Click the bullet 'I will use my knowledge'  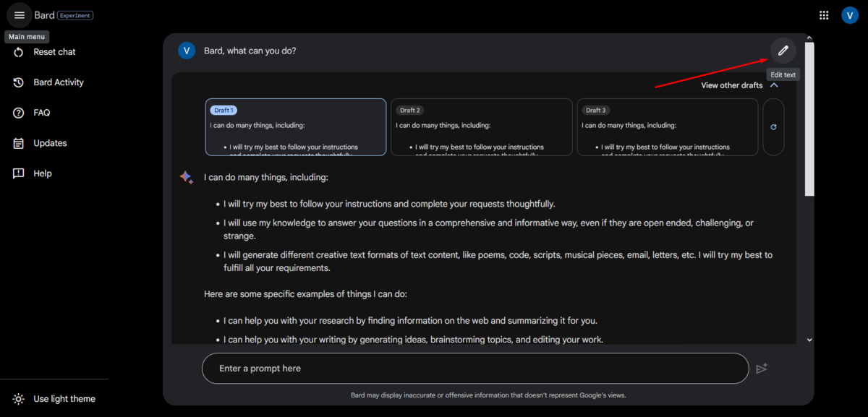pos(488,230)
